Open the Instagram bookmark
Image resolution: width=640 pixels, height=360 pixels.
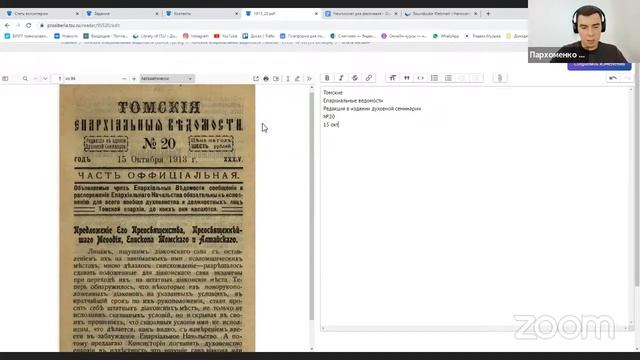[x=196, y=36]
